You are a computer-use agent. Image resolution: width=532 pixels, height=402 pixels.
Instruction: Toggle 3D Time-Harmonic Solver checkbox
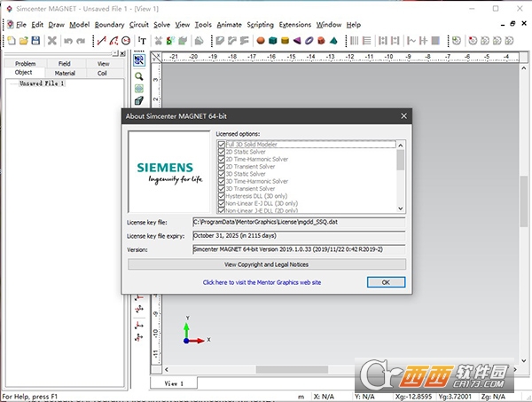[x=222, y=181]
